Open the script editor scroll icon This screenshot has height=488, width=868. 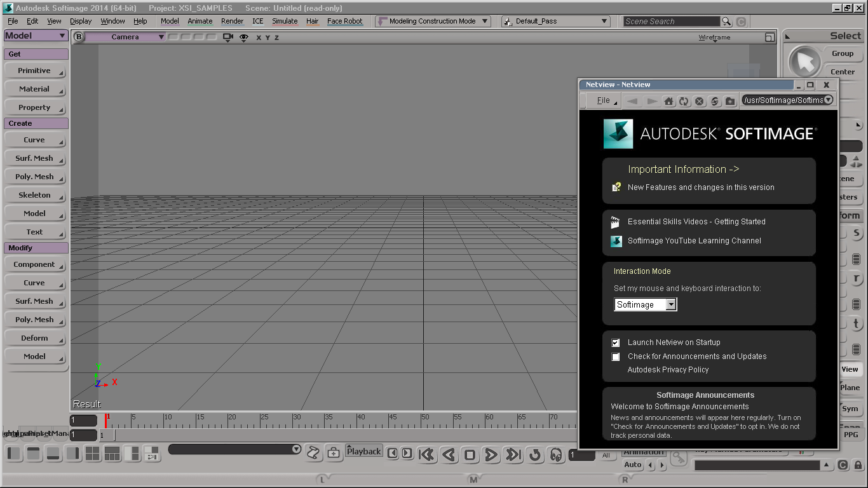pos(313,453)
